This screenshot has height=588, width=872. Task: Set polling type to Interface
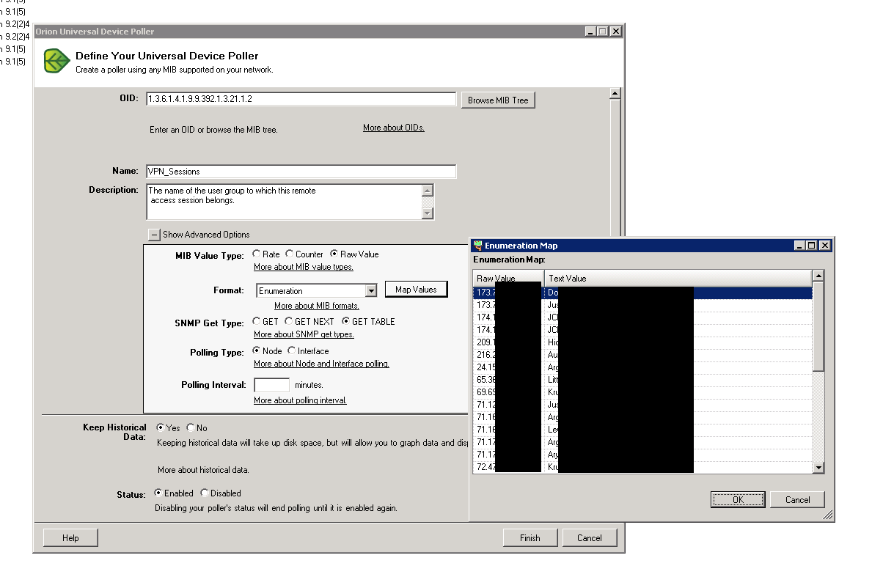[x=291, y=350]
